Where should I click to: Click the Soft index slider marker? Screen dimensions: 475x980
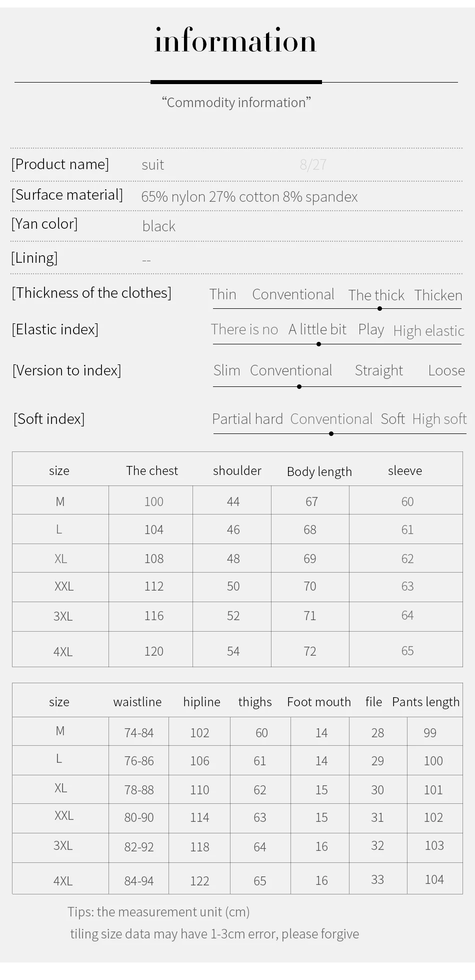(331, 433)
